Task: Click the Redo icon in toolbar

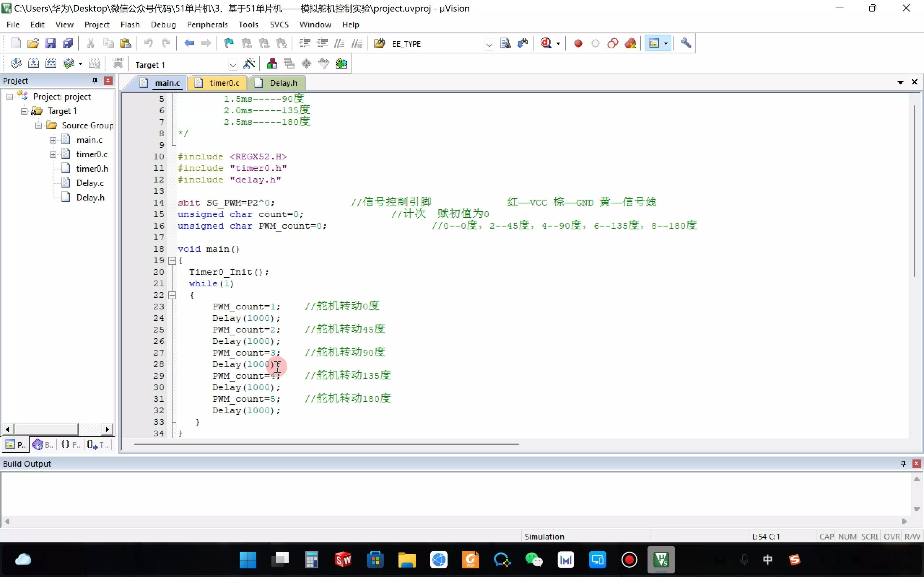Action: (166, 43)
